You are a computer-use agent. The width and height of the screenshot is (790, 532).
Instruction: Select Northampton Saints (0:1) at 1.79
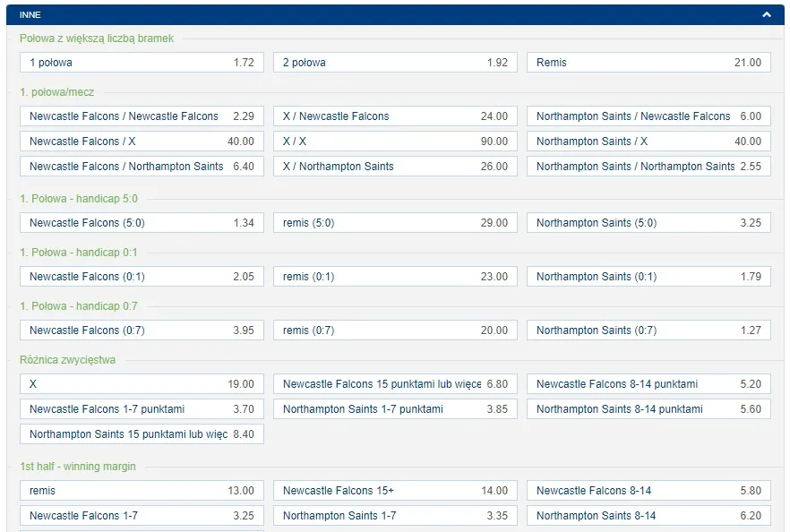648,277
